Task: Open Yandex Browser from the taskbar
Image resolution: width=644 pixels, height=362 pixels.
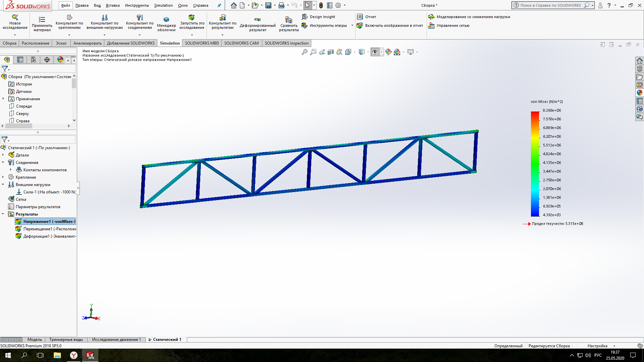Action: click(x=73, y=355)
